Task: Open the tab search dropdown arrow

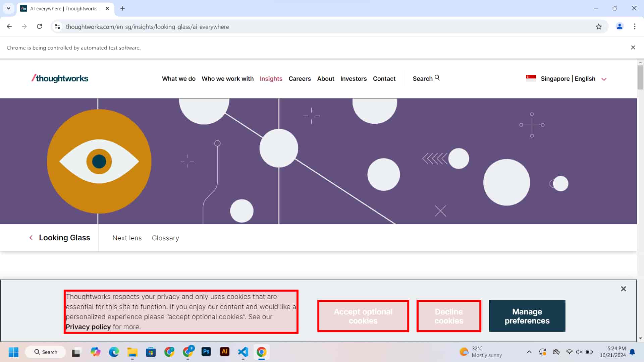Action: click(8, 8)
